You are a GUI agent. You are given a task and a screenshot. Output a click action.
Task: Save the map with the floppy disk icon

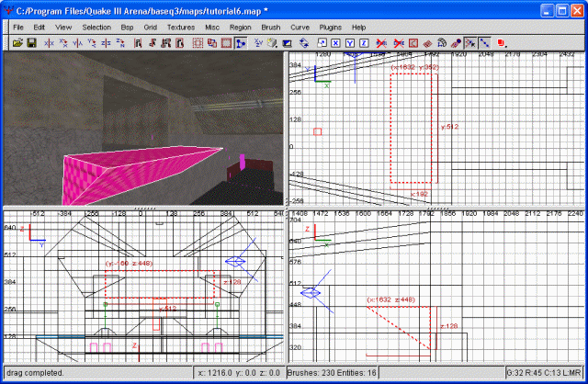point(32,43)
